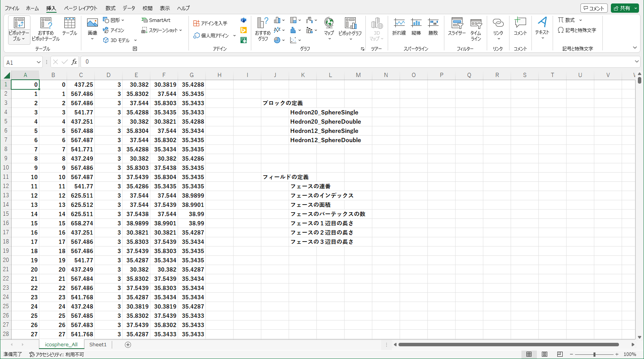Click the zoom slider handle

tap(595, 354)
